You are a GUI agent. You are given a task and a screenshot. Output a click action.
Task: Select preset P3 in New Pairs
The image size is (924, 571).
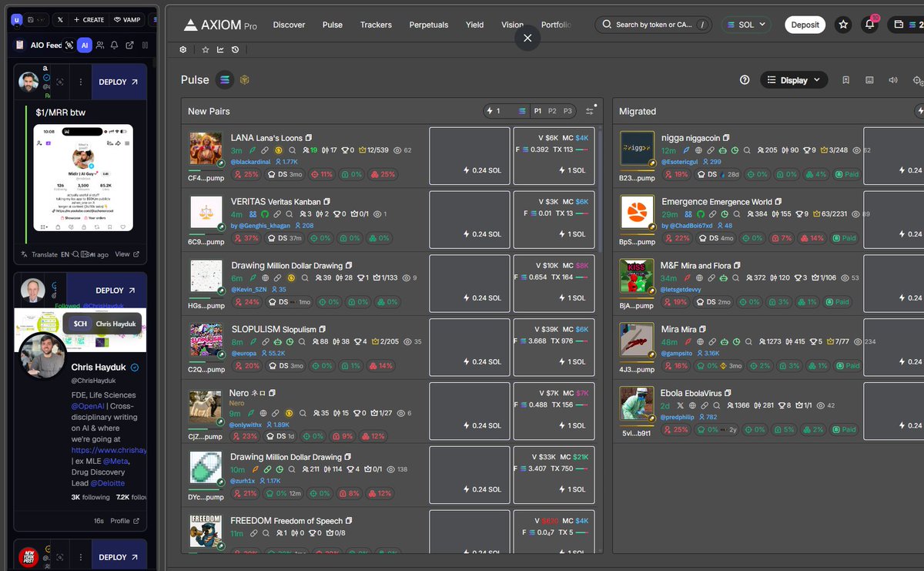(567, 111)
